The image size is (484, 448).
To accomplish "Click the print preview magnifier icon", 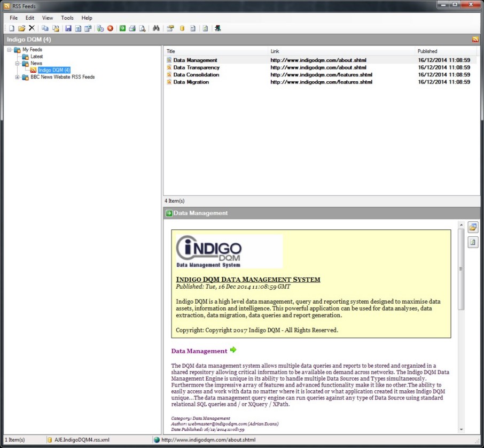I will 142,28.
